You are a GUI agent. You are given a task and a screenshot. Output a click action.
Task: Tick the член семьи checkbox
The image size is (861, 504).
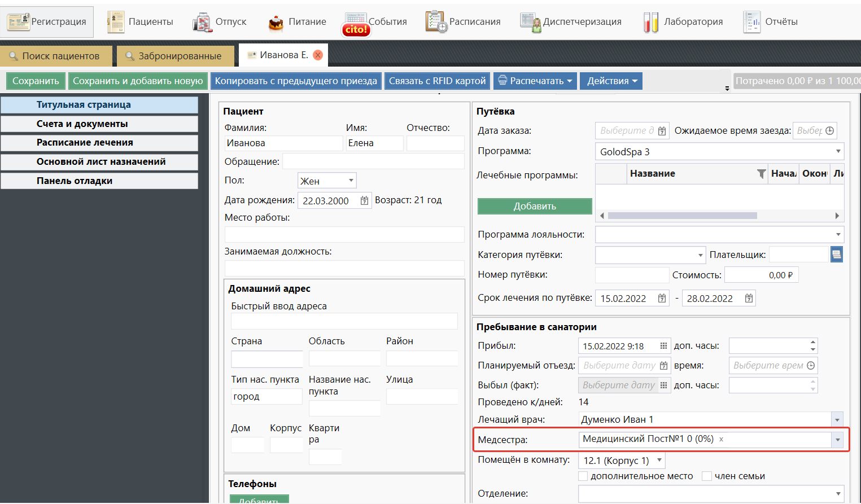click(x=706, y=476)
